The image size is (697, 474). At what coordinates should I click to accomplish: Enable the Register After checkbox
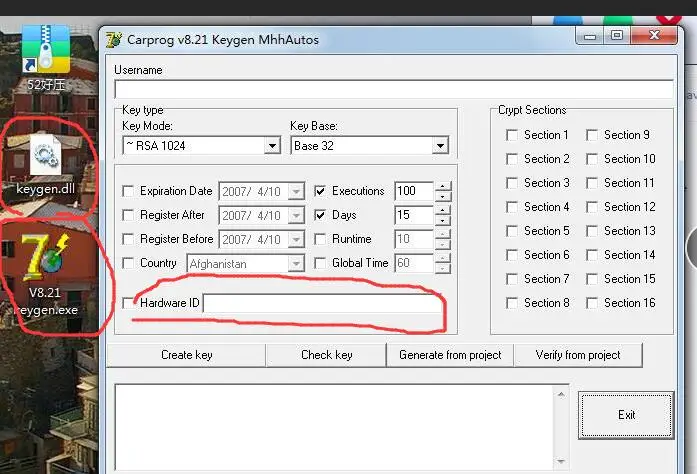pyautogui.click(x=128, y=215)
